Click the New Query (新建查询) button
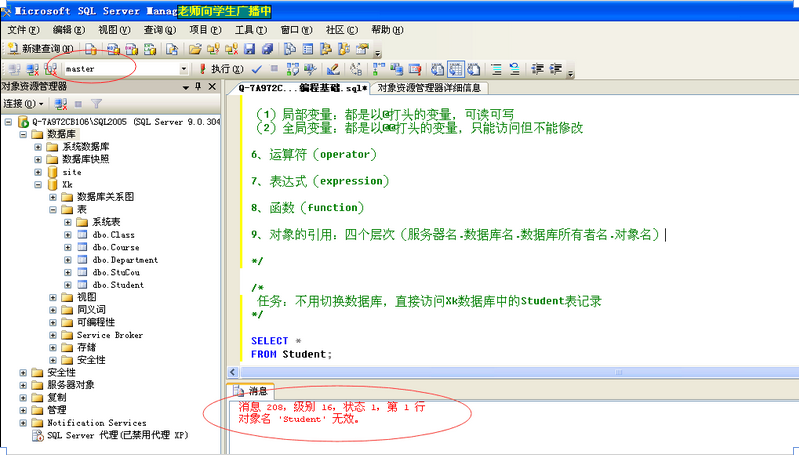 (41, 49)
